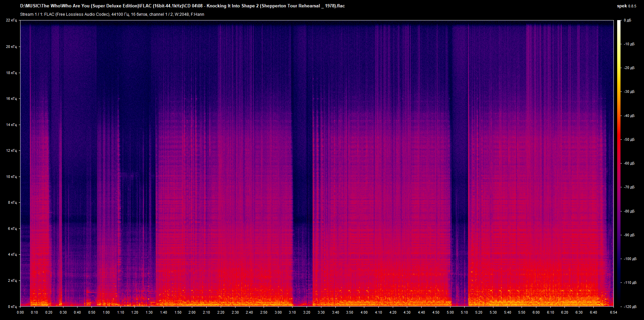The height and width of the screenshot is (320, 644).
Task: Click the 22 кГц frequency axis label
Action: 12,20
